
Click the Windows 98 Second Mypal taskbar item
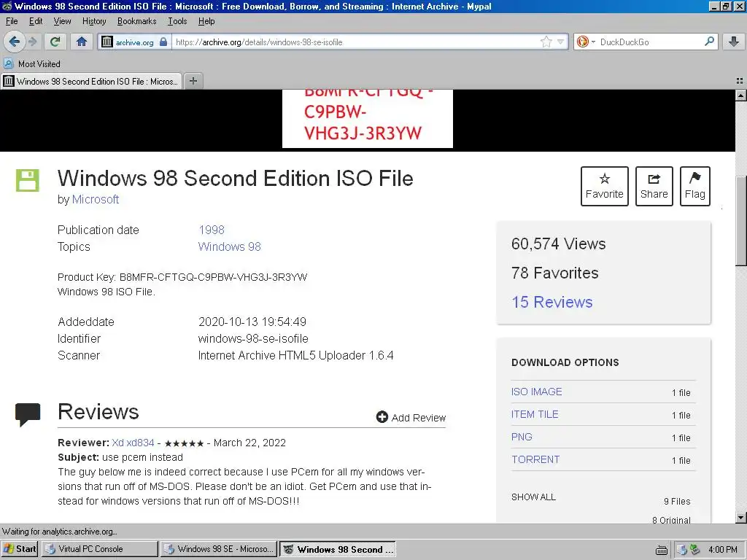point(337,549)
